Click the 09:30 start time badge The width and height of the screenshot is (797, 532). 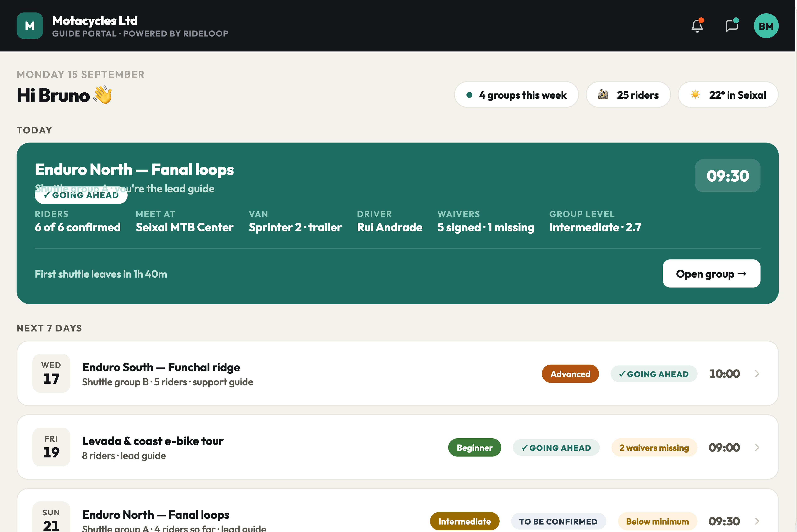(727, 176)
